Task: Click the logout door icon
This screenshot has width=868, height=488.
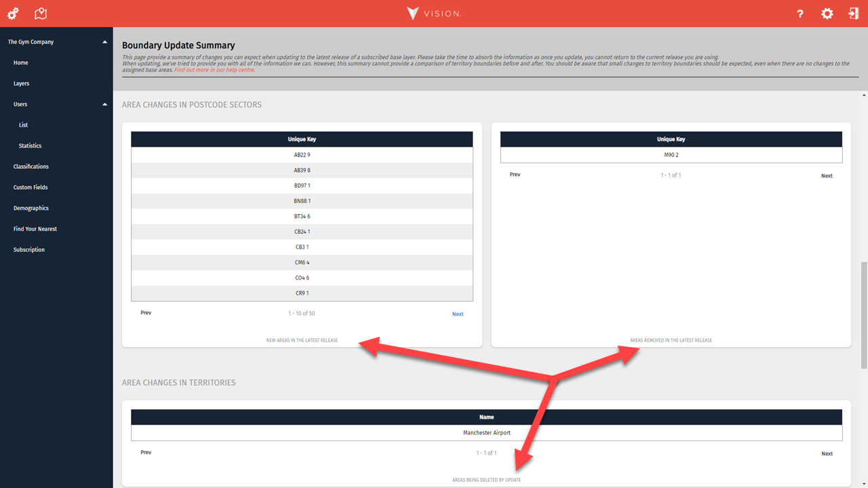Action: click(853, 14)
